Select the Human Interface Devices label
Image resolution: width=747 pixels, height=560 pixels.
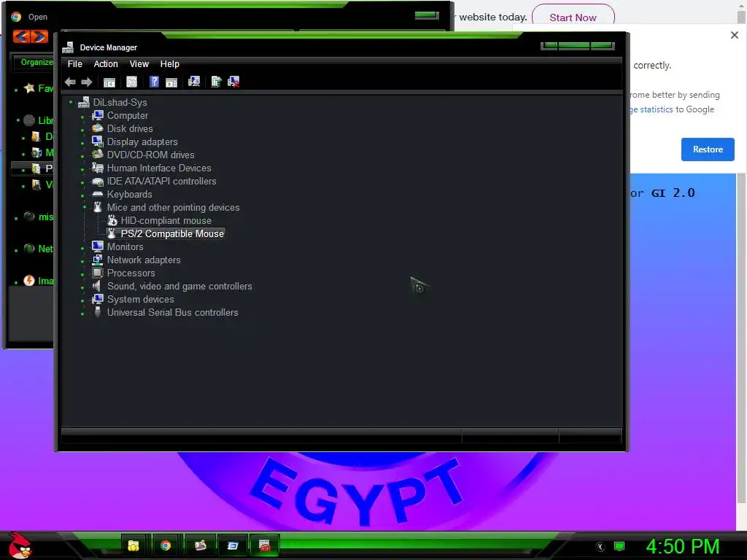tap(158, 168)
